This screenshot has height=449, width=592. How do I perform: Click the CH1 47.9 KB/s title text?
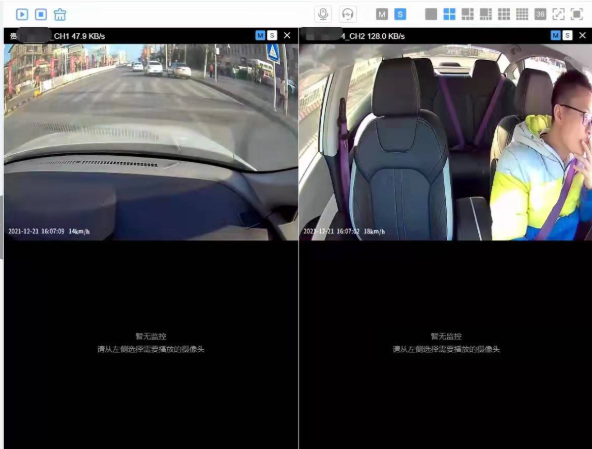point(79,36)
